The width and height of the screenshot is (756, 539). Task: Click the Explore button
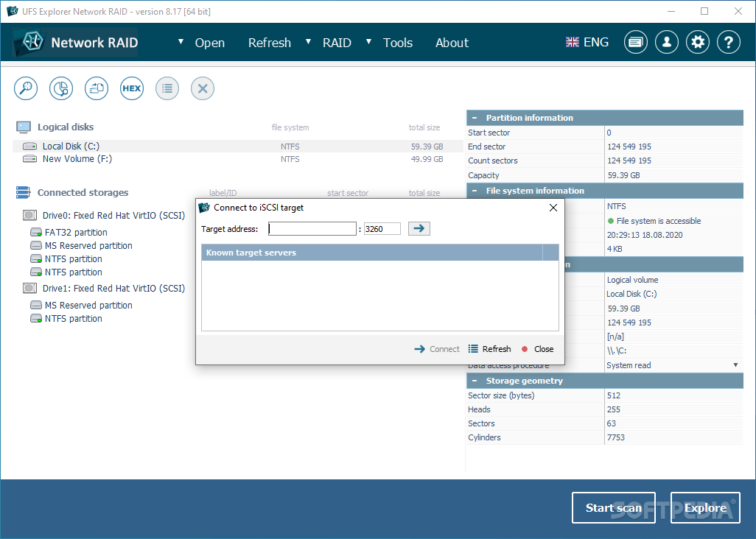point(705,507)
